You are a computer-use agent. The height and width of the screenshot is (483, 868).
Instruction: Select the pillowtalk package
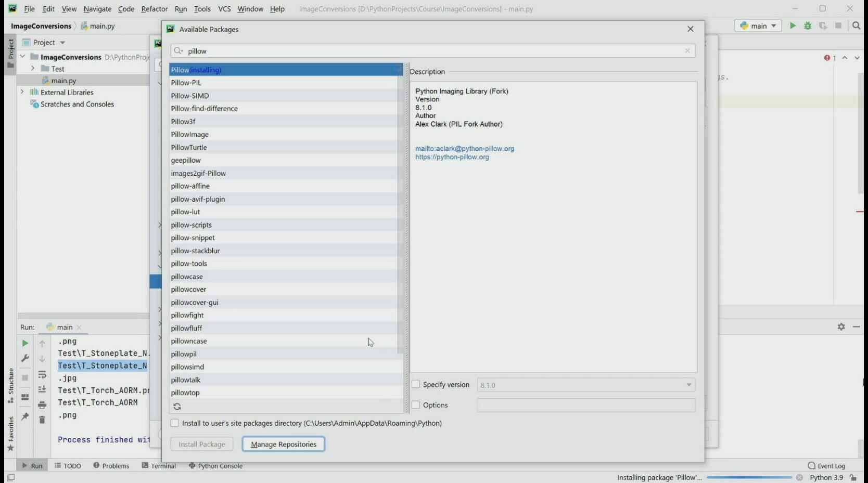coord(284,380)
